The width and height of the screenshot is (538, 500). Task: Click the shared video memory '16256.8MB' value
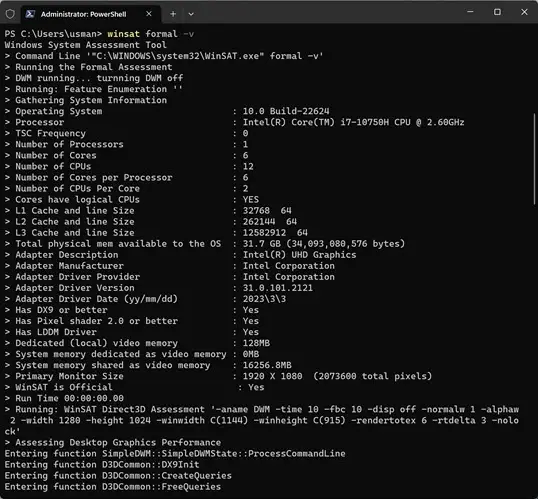coord(267,365)
